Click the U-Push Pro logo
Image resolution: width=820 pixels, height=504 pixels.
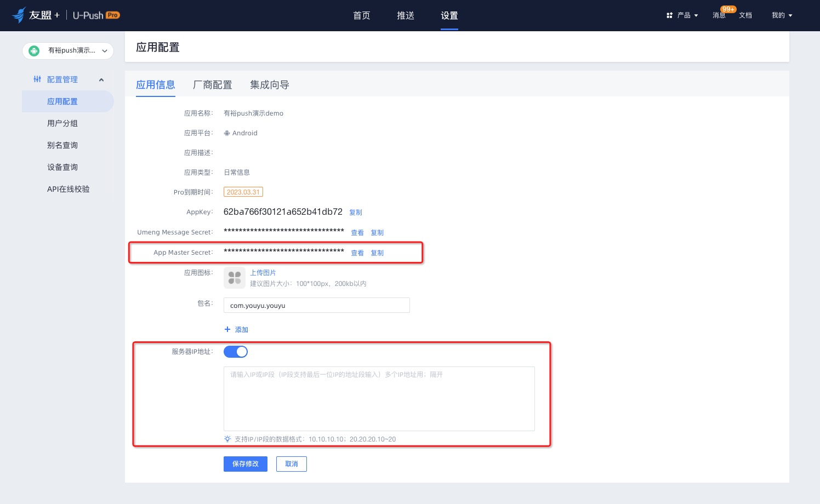click(x=96, y=15)
